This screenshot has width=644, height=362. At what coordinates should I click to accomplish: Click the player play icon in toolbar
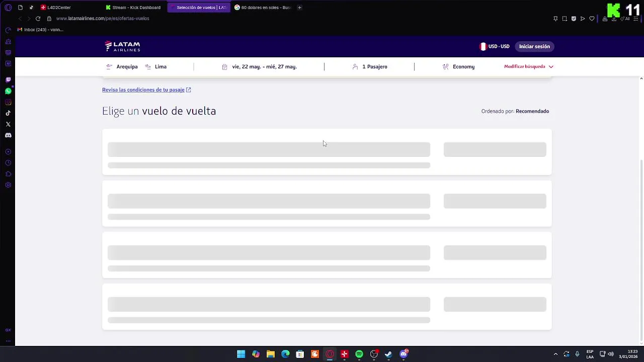point(583,19)
